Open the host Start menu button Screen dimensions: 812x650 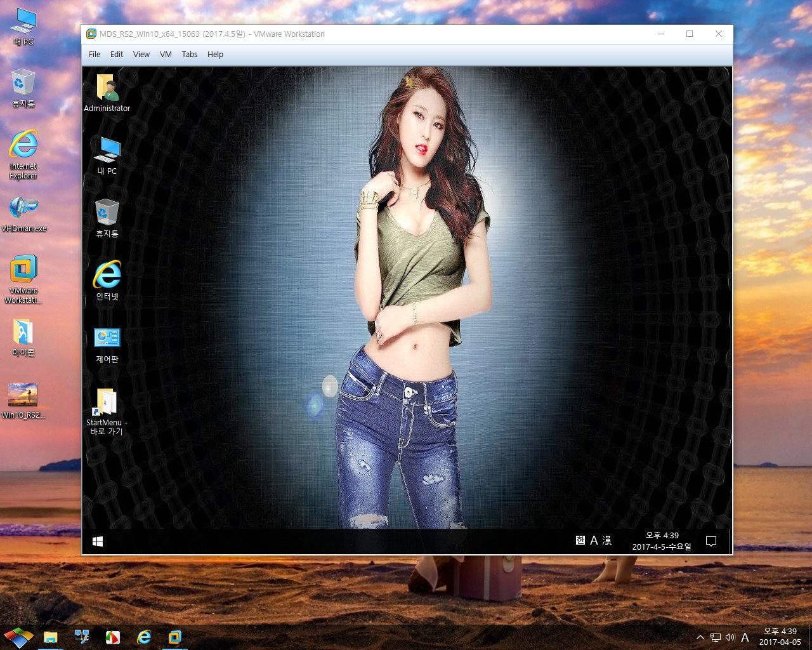[18, 637]
